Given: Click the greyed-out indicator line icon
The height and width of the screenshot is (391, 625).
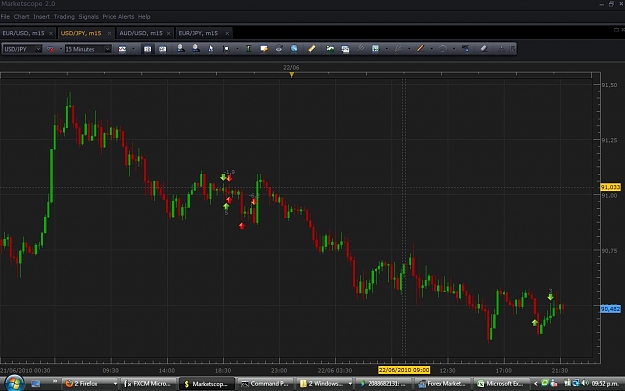Looking at the screenshot, I should coord(360,49).
